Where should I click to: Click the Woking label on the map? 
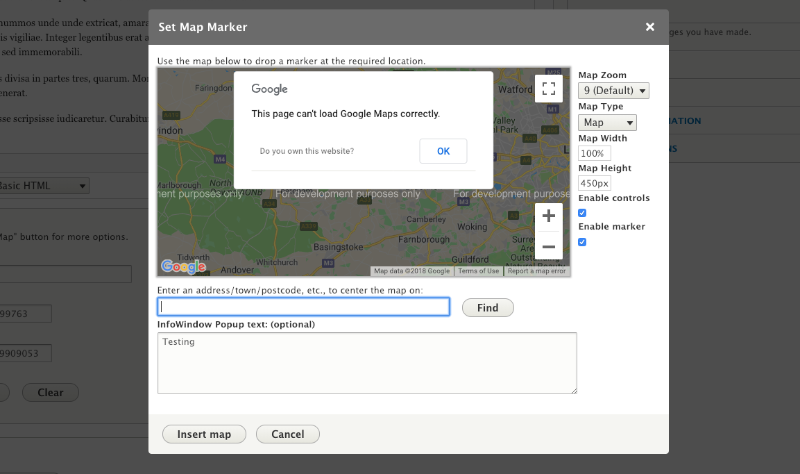472,227
